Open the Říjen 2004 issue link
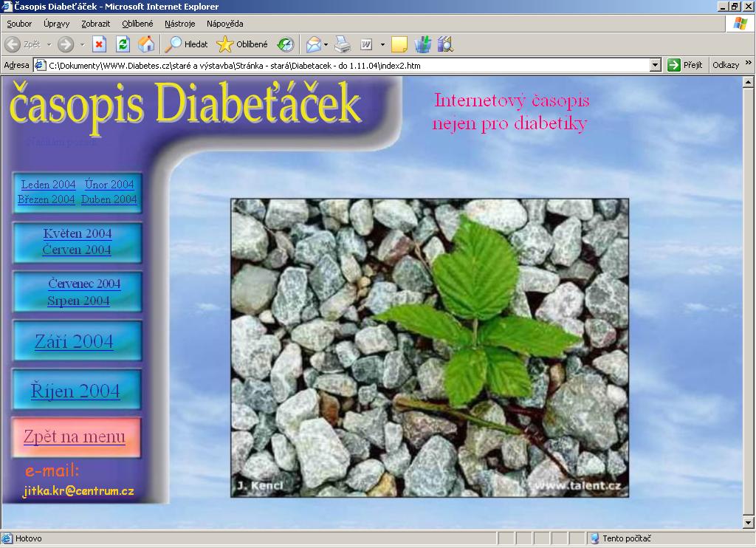 click(75, 390)
